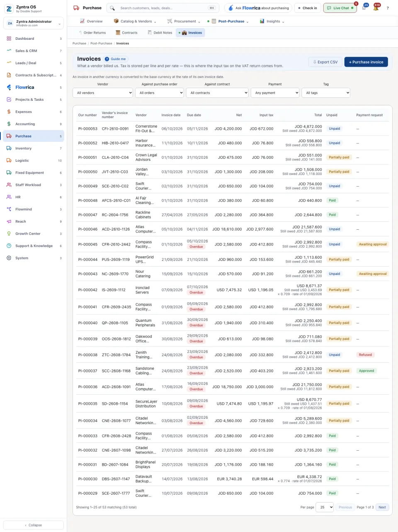Open Growth Center lightbulb icon
The image size is (398, 532).
pyautogui.click(x=9, y=233)
